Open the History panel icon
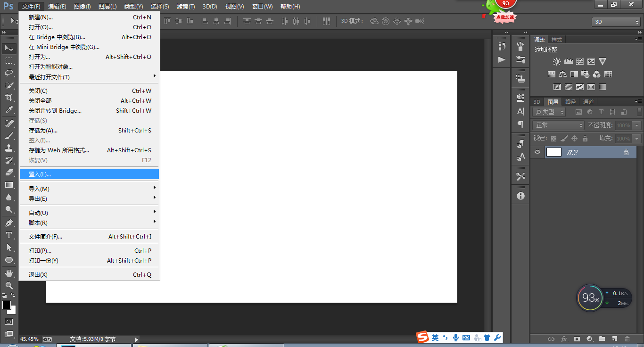The width and height of the screenshot is (644, 347). pos(502,46)
